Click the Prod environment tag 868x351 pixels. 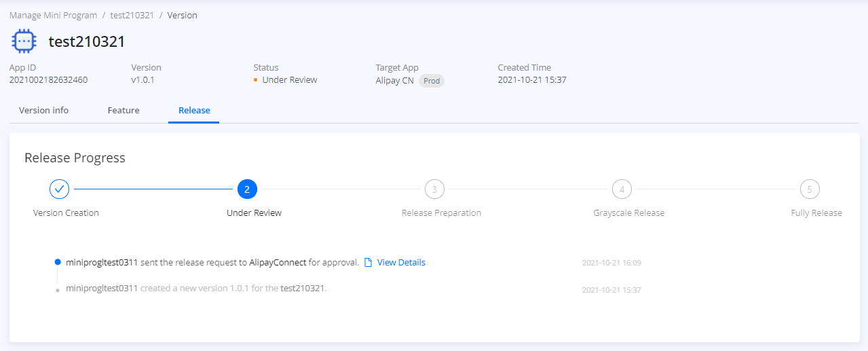[x=432, y=81]
